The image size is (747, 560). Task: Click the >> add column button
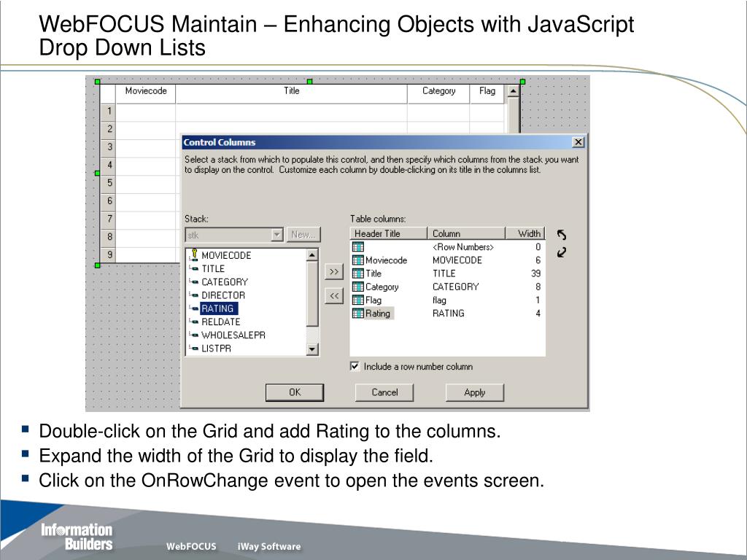[334, 271]
